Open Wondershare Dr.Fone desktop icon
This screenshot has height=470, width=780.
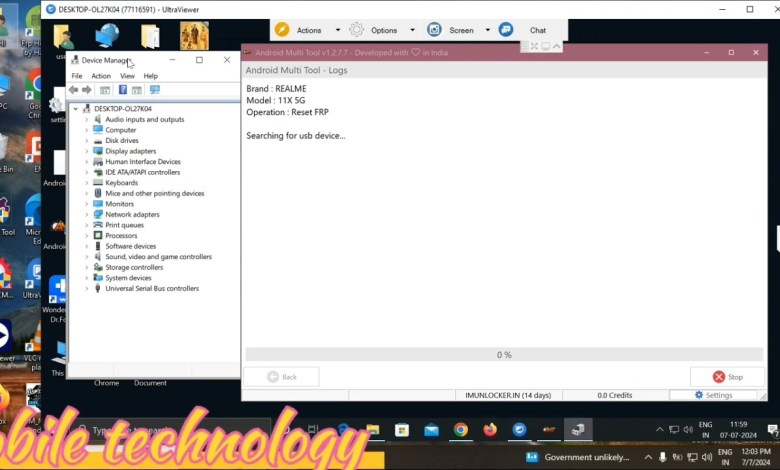(58, 299)
